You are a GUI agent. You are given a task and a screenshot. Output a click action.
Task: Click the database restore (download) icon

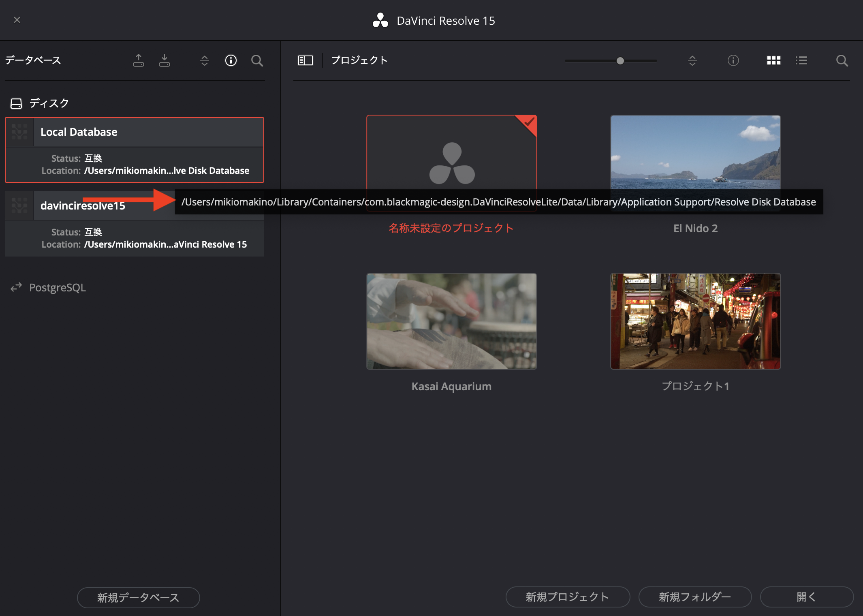164,60
